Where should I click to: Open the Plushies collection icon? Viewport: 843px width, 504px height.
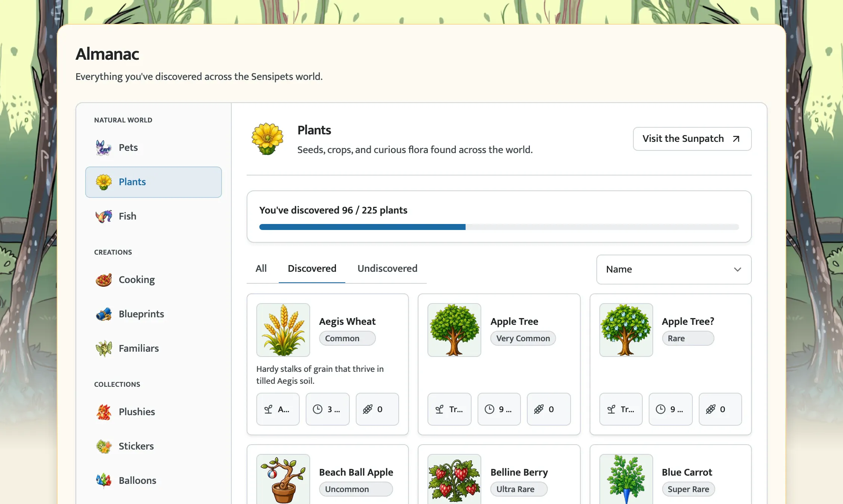(104, 412)
